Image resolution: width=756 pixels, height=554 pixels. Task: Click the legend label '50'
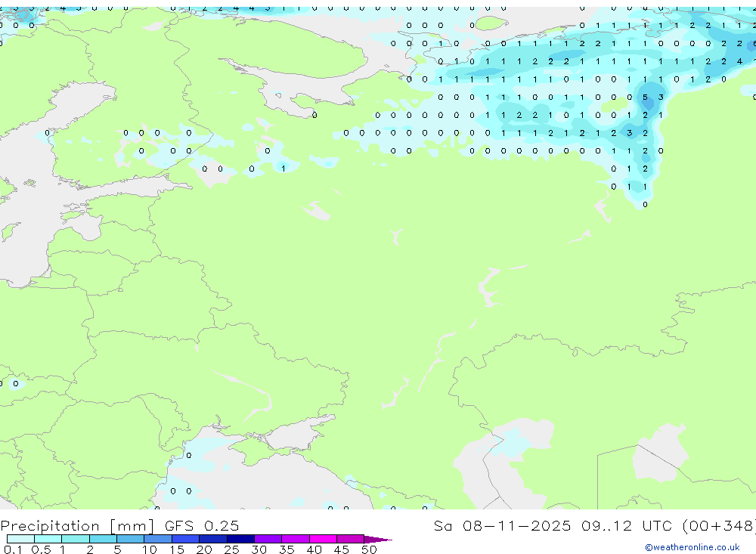tap(369, 549)
